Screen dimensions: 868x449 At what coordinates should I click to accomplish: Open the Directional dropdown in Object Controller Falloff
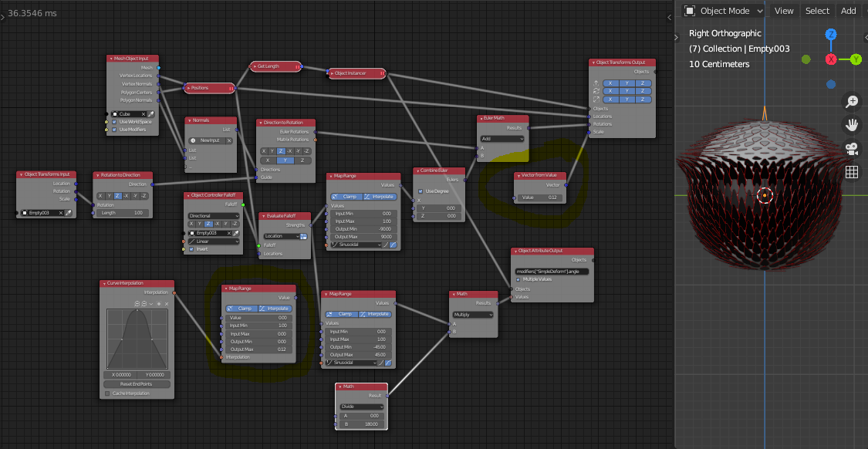pos(213,216)
